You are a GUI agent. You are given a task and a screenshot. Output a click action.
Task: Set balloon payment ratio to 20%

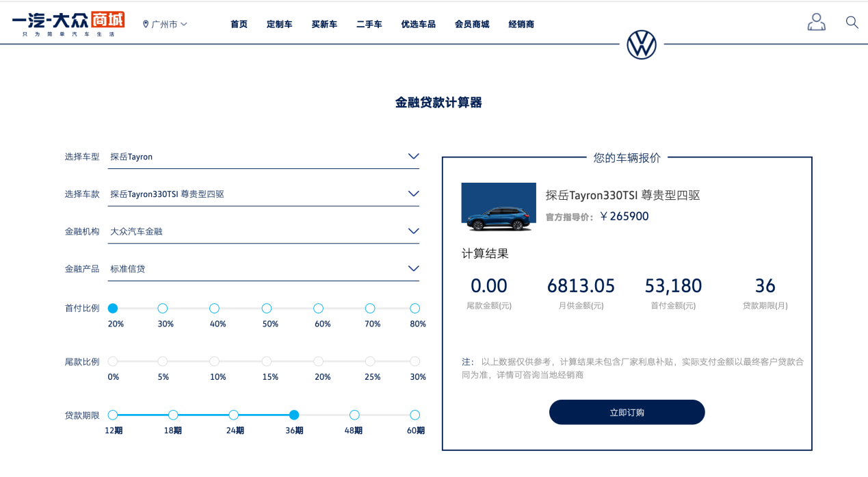pyautogui.click(x=318, y=361)
